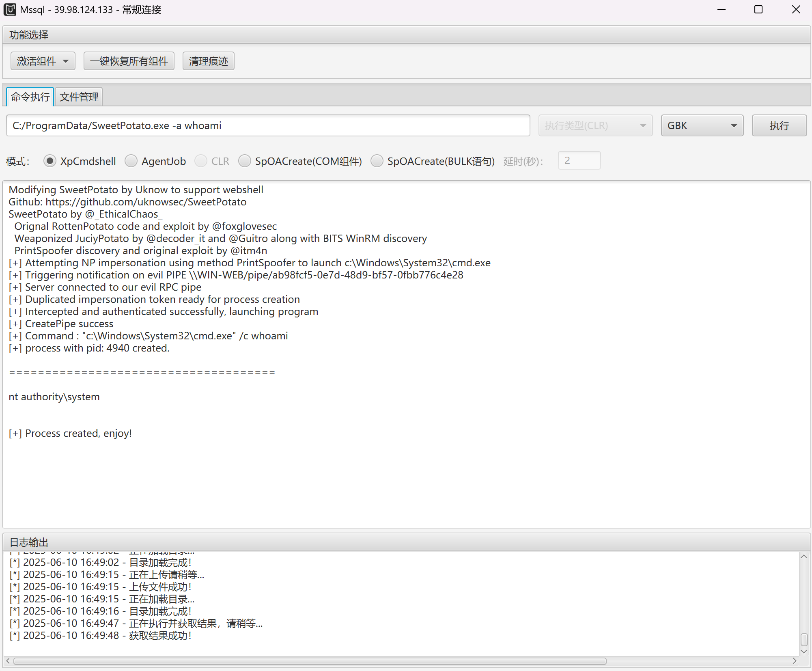Maximize the Mssql connection window
Image resolution: width=812 pixels, height=671 pixels.
pos(758,9)
